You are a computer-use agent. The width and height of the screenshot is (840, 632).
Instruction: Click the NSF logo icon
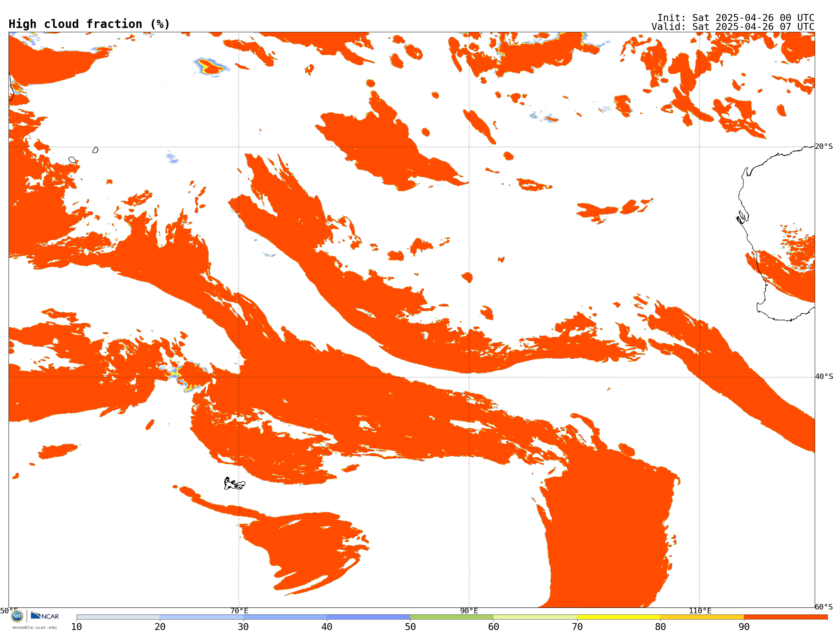(17, 616)
